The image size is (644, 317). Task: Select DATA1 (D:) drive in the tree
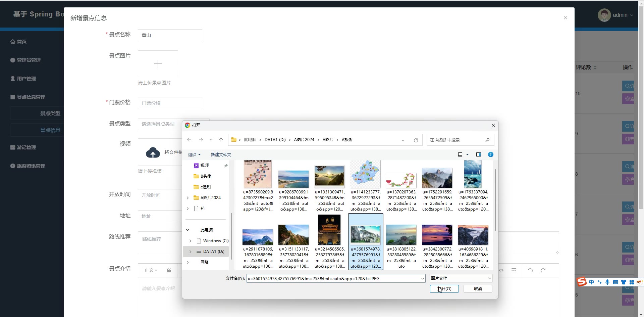(x=213, y=252)
